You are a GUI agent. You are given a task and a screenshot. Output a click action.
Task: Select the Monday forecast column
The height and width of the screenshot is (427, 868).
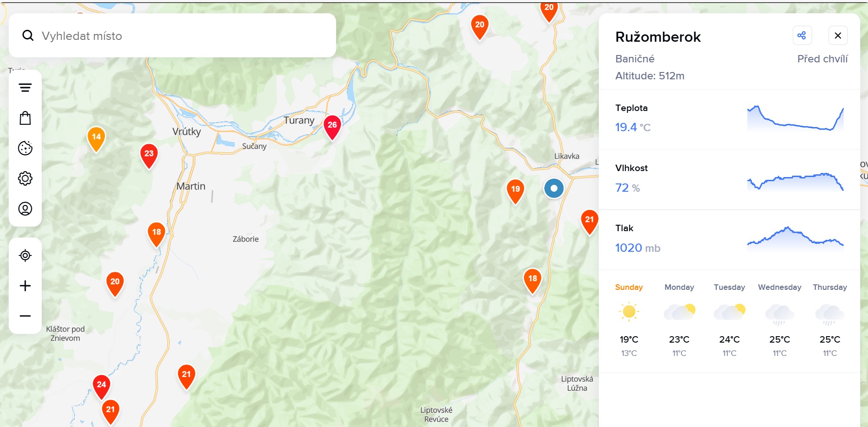coord(679,320)
